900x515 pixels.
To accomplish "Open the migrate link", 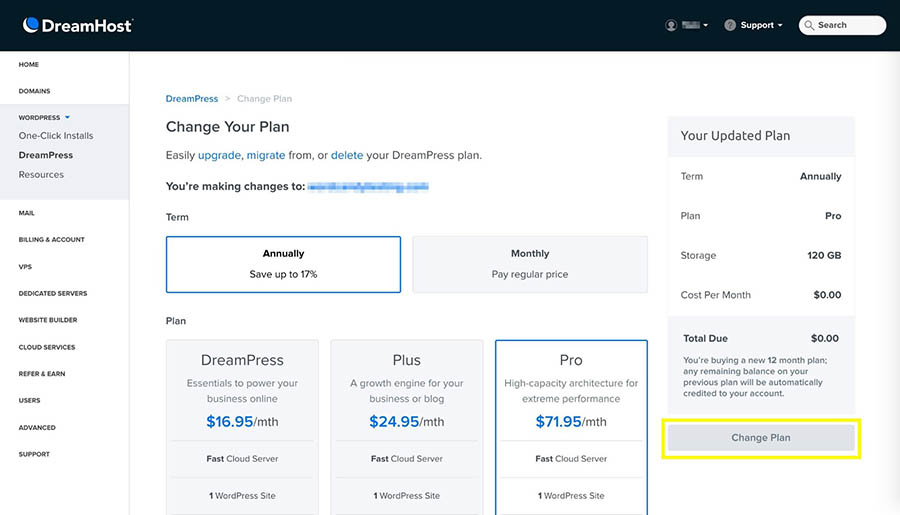I will pos(266,155).
